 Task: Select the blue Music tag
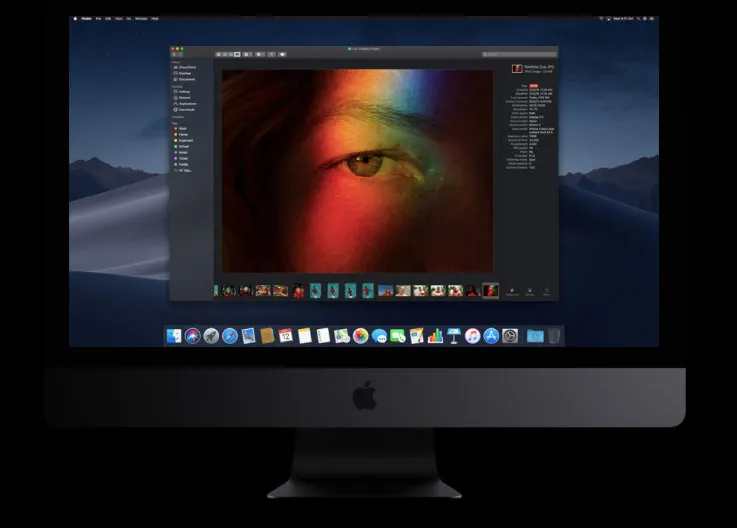pos(181,152)
